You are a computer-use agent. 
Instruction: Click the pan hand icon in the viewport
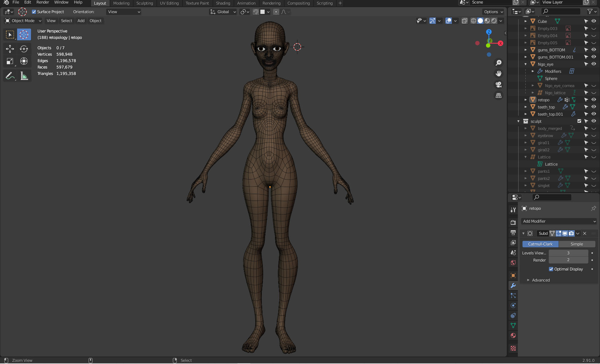499,74
